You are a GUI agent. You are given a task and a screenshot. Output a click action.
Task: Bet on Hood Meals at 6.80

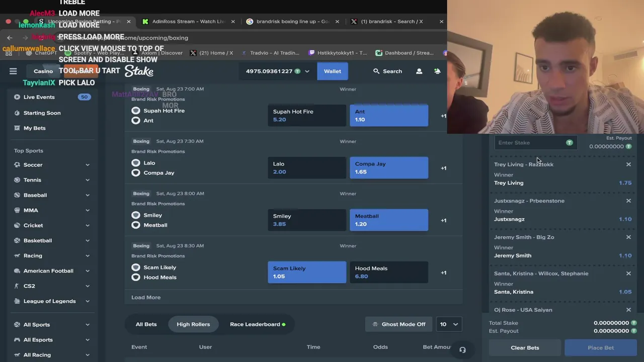(x=389, y=273)
